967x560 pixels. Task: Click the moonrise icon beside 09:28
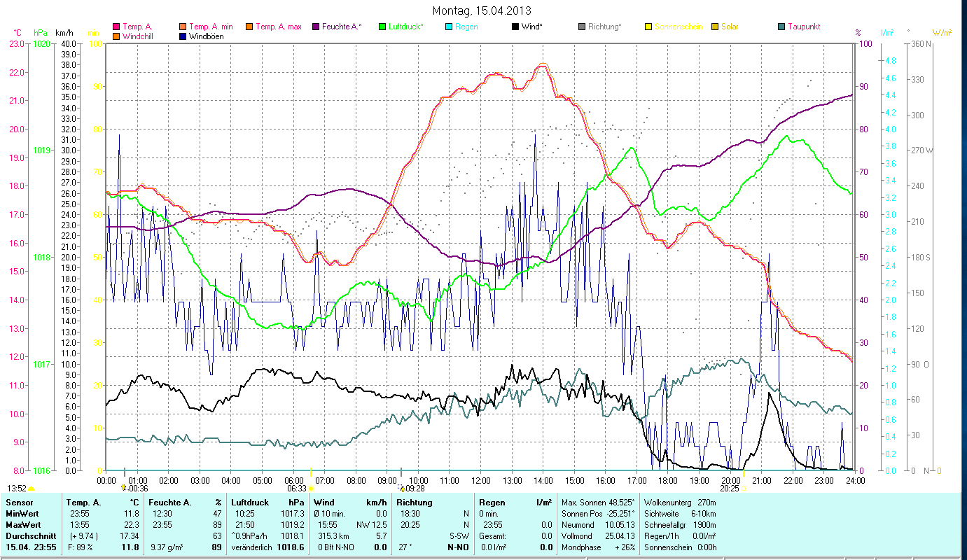[x=401, y=488]
